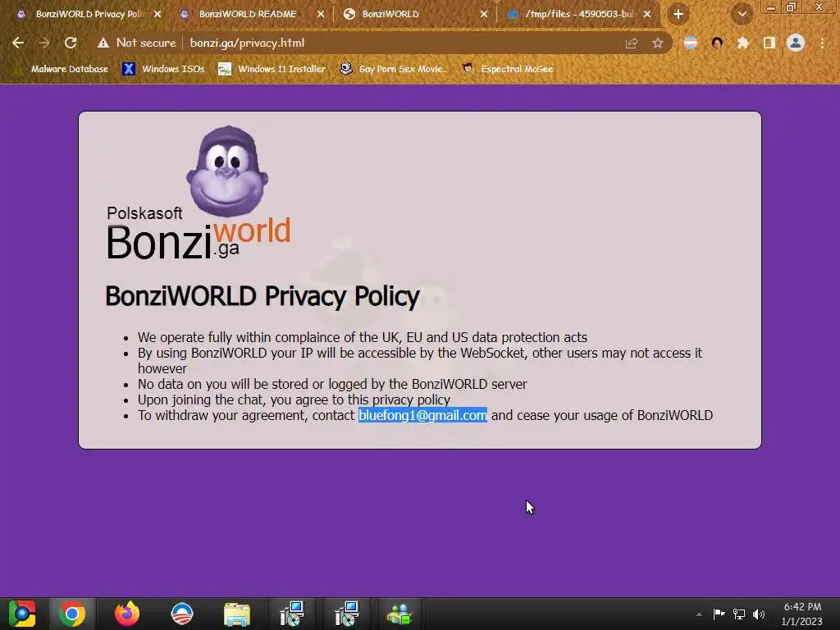Open the first installer taskbar icon

292,614
